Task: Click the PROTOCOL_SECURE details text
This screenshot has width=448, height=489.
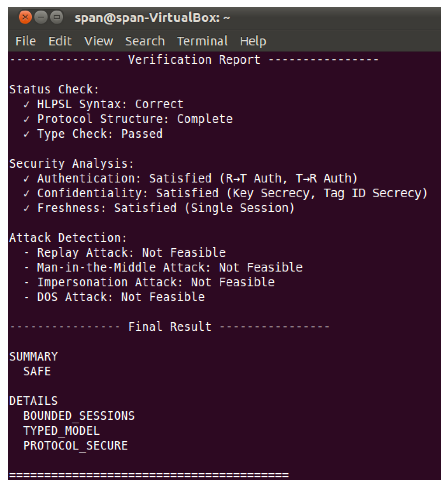Action: point(75,446)
